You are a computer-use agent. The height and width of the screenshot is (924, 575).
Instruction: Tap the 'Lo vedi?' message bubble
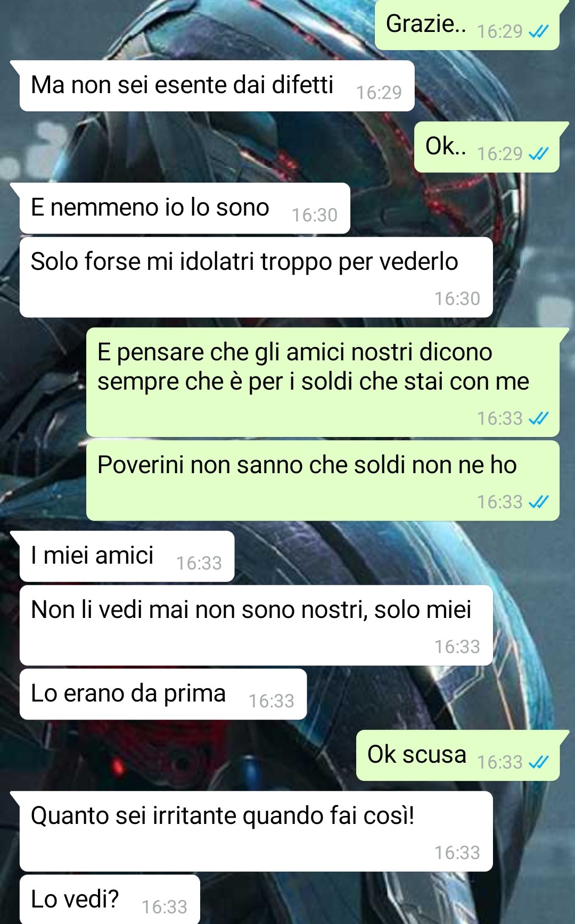(110, 900)
